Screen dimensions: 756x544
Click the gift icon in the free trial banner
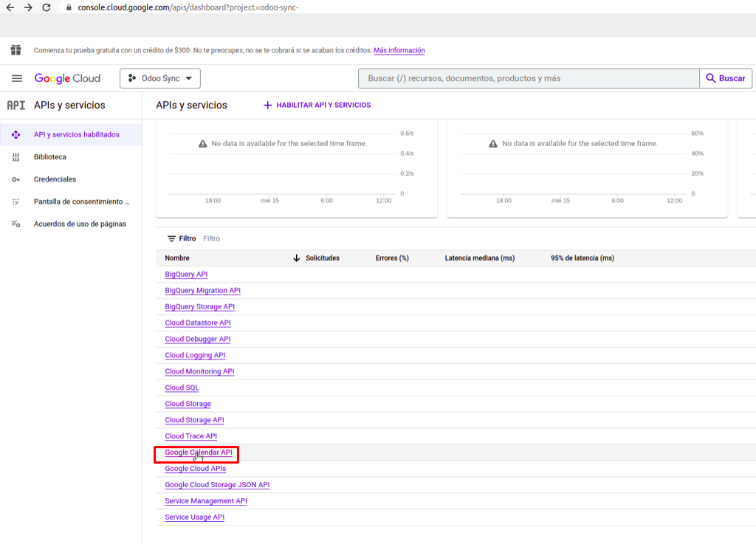[16, 50]
